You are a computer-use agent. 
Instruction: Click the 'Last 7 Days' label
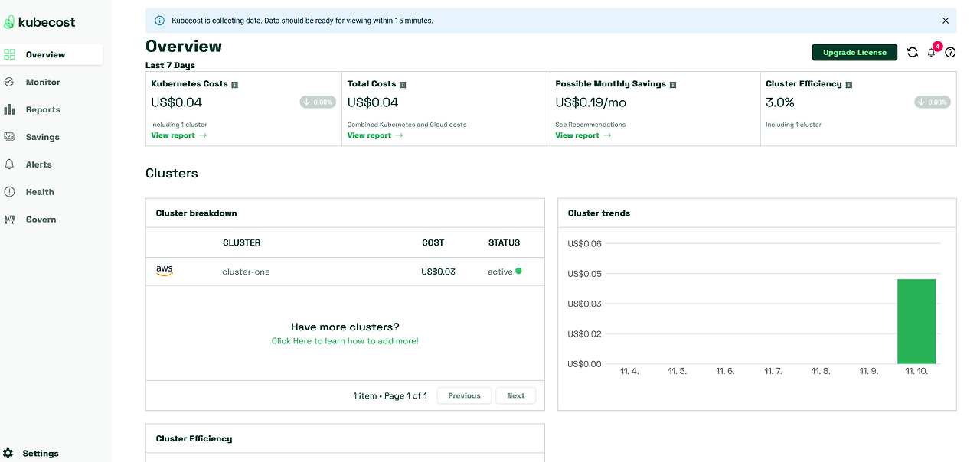pyautogui.click(x=170, y=66)
